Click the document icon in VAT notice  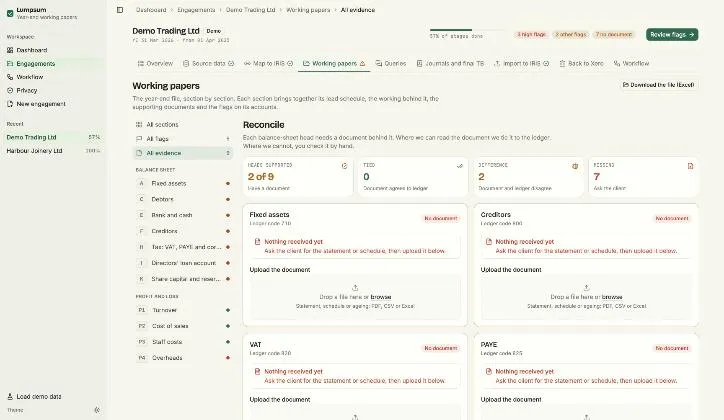(x=258, y=371)
